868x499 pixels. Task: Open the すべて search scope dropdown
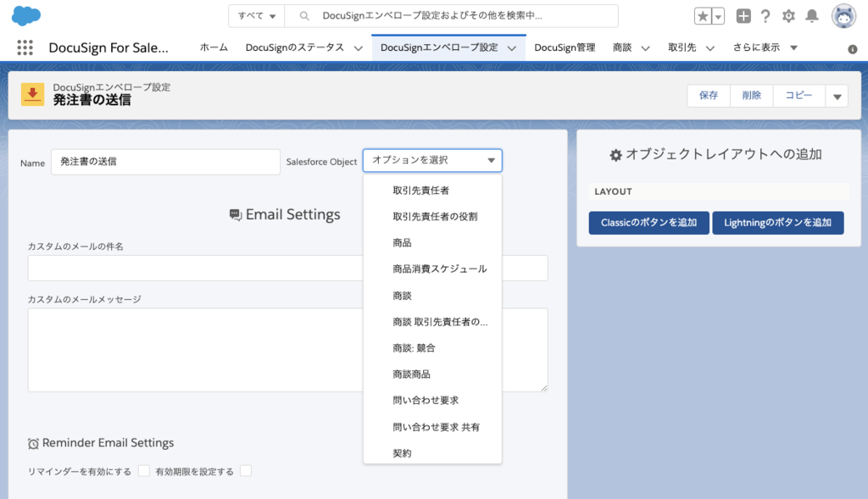(256, 16)
